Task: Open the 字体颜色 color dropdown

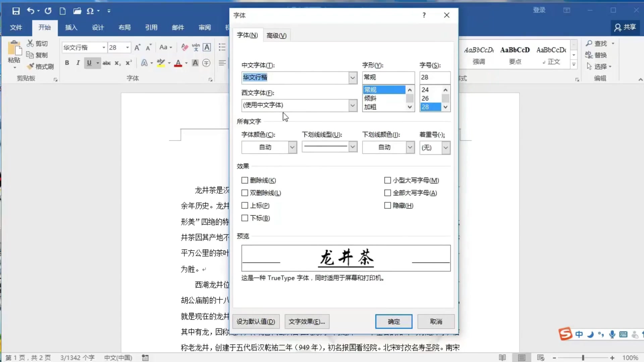Action: coord(292,147)
